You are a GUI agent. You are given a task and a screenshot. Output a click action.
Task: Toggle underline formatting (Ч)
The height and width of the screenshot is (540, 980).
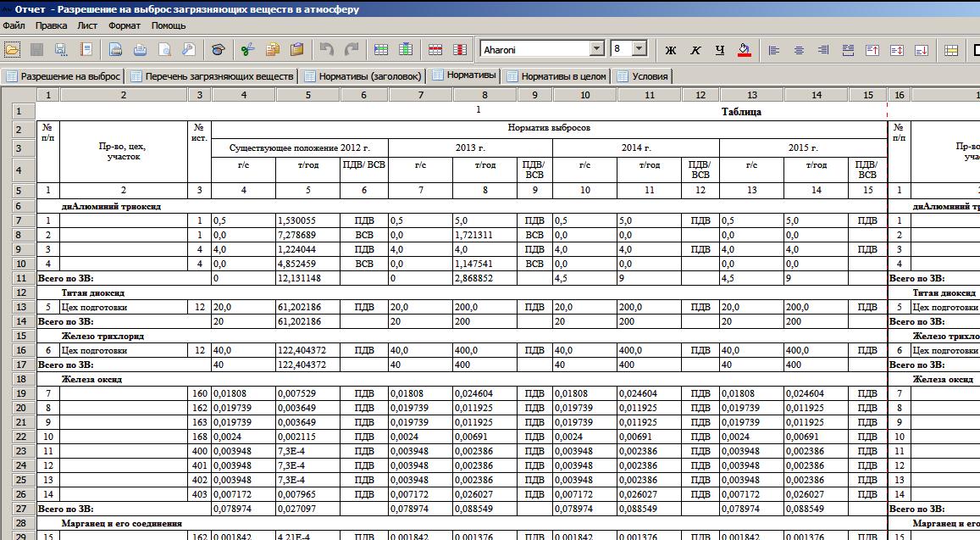720,50
